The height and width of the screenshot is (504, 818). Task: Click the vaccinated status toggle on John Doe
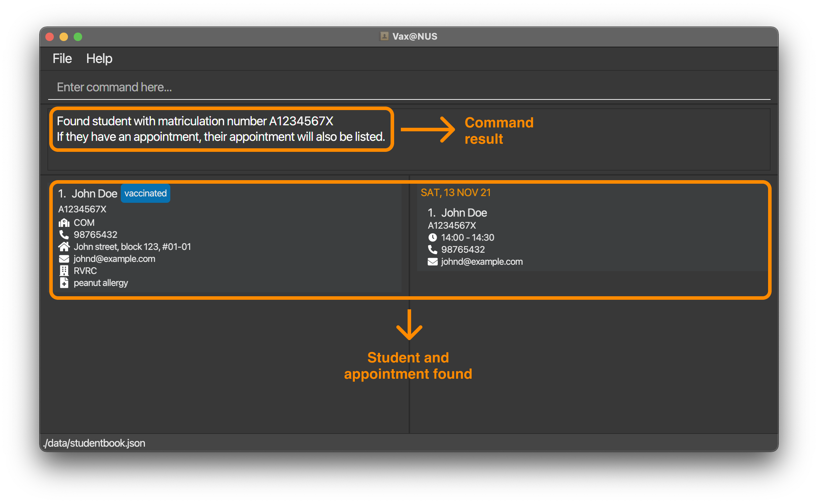pyautogui.click(x=146, y=193)
